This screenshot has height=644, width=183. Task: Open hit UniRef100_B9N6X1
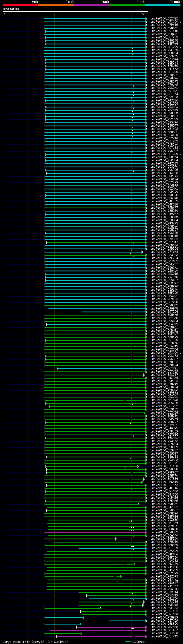pos(164,28)
